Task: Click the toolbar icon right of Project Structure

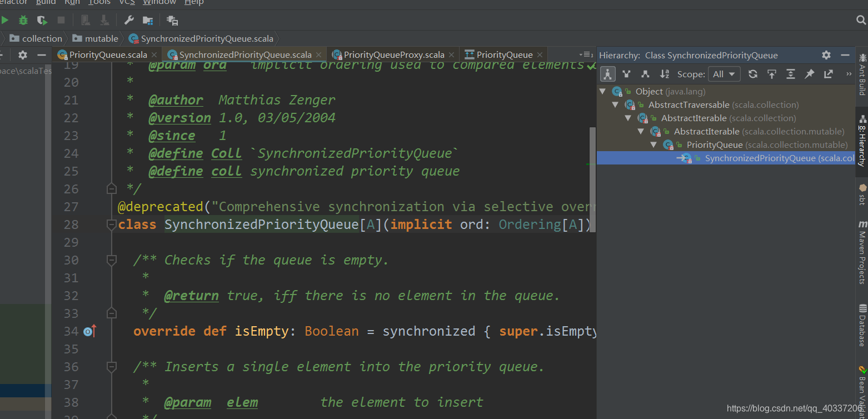Action: 173,21
